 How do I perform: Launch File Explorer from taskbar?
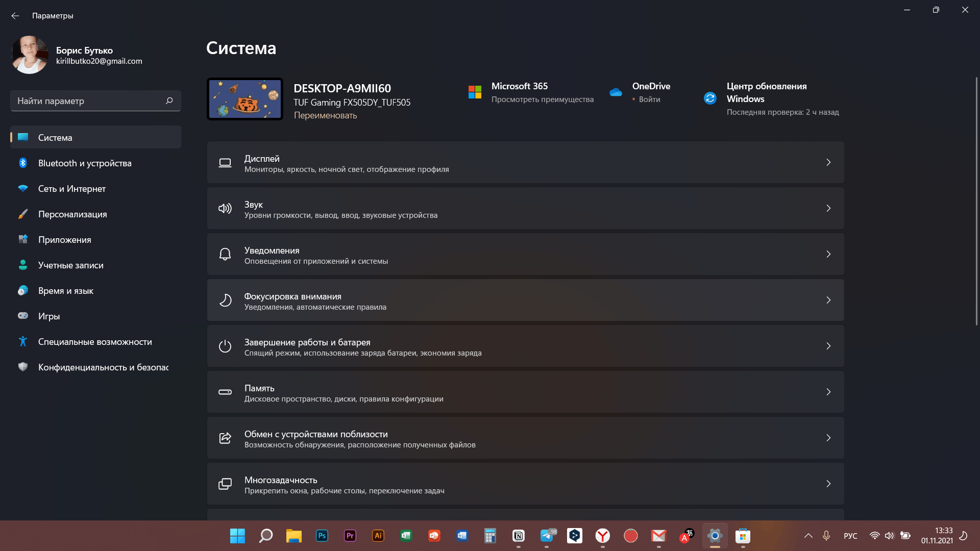[x=293, y=536]
